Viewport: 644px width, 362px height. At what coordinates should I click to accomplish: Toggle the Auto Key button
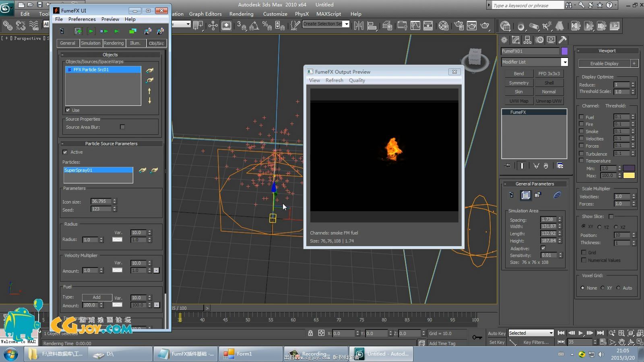click(496, 333)
